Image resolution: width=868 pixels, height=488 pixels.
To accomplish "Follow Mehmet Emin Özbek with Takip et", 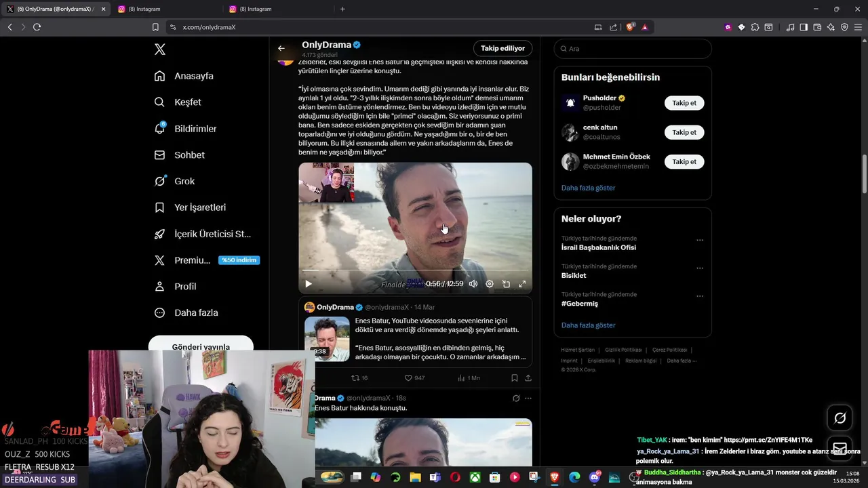I will 684,161.
